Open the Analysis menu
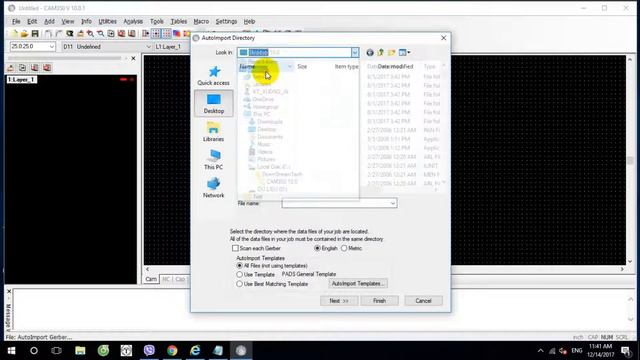 pos(133,21)
